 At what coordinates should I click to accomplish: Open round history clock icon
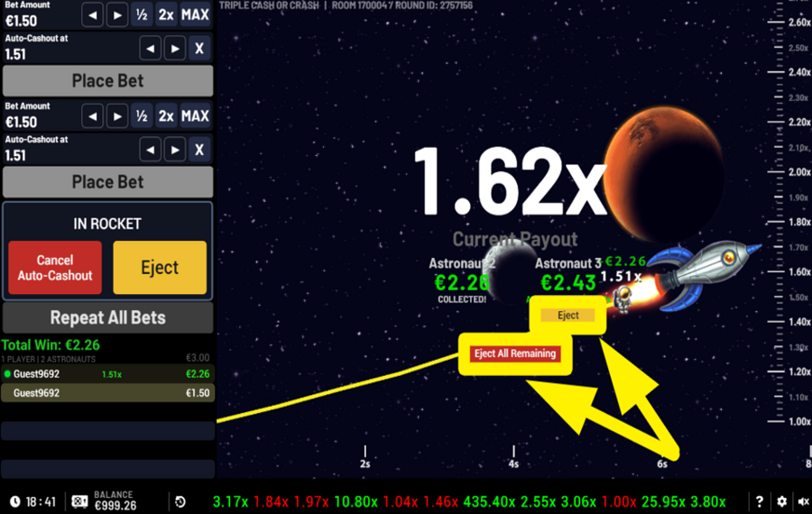180,501
